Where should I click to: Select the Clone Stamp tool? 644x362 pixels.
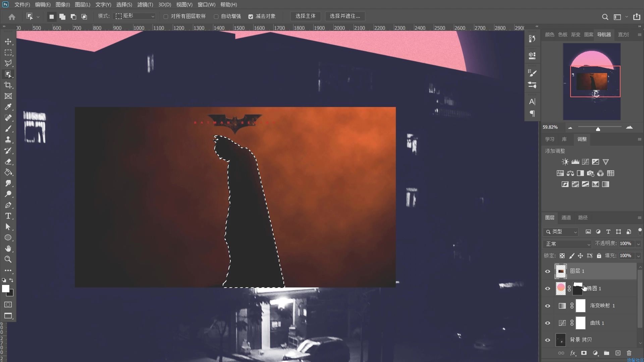[8, 140]
